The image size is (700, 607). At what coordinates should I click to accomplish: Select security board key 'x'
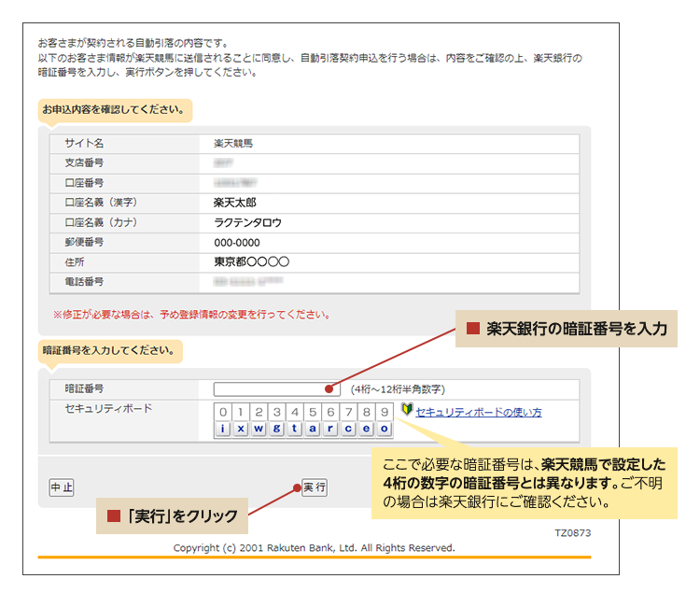[241, 429]
